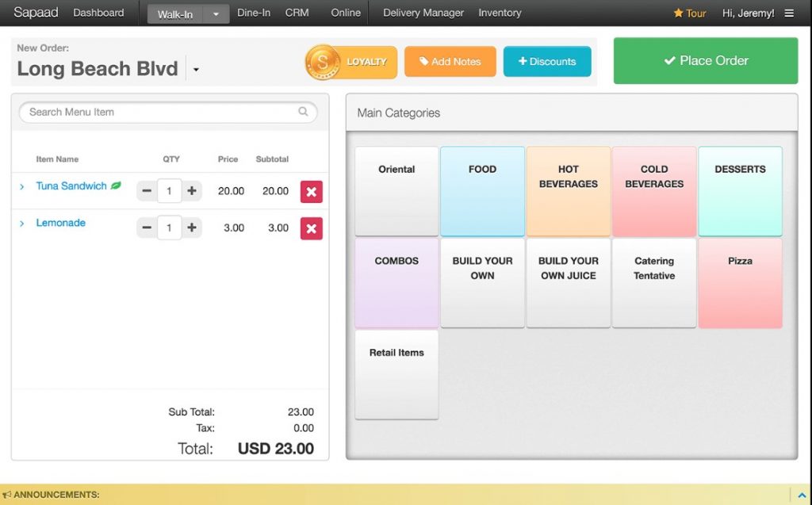This screenshot has height=505, width=812.
Task: Click the Price column header
Action: tap(228, 159)
